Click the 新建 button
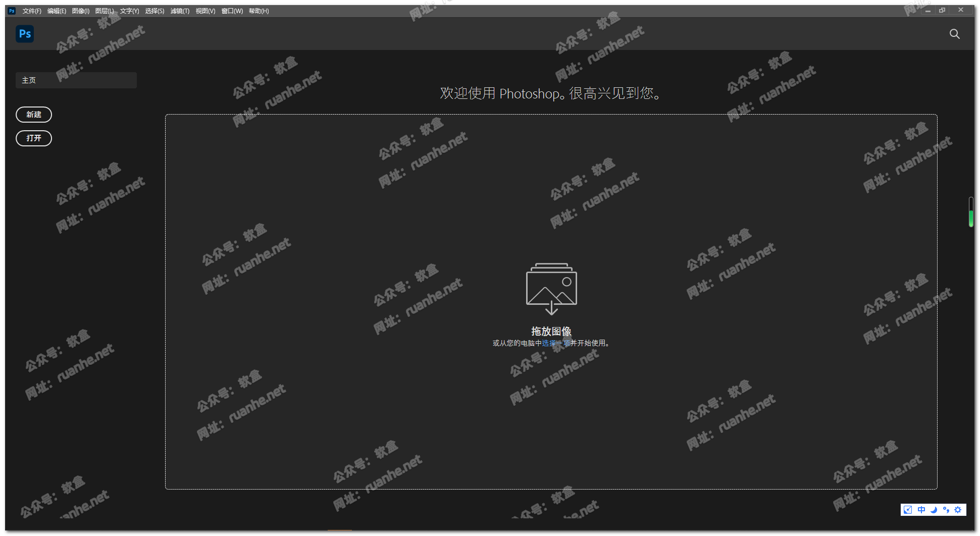 (x=34, y=115)
